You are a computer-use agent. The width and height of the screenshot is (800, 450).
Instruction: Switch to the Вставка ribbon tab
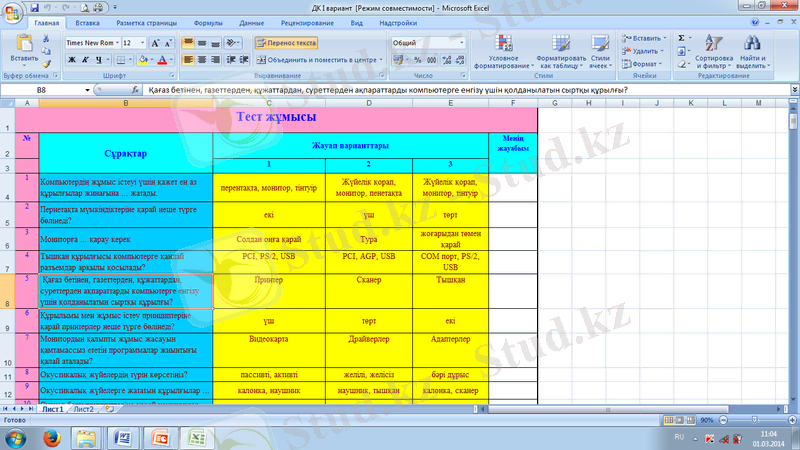pyautogui.click(x=87, y=21)
